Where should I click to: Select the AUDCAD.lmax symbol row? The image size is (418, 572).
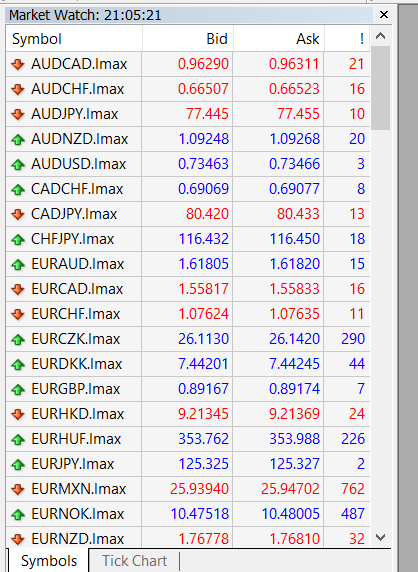(x=188, y=64)
